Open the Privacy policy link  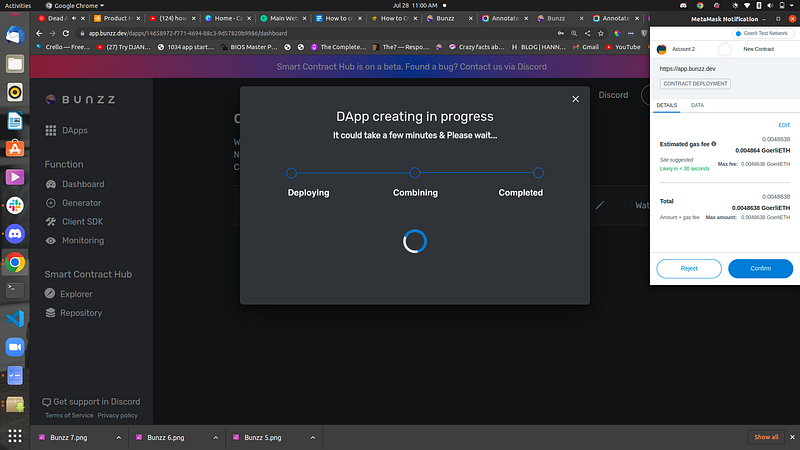(117, 415)
